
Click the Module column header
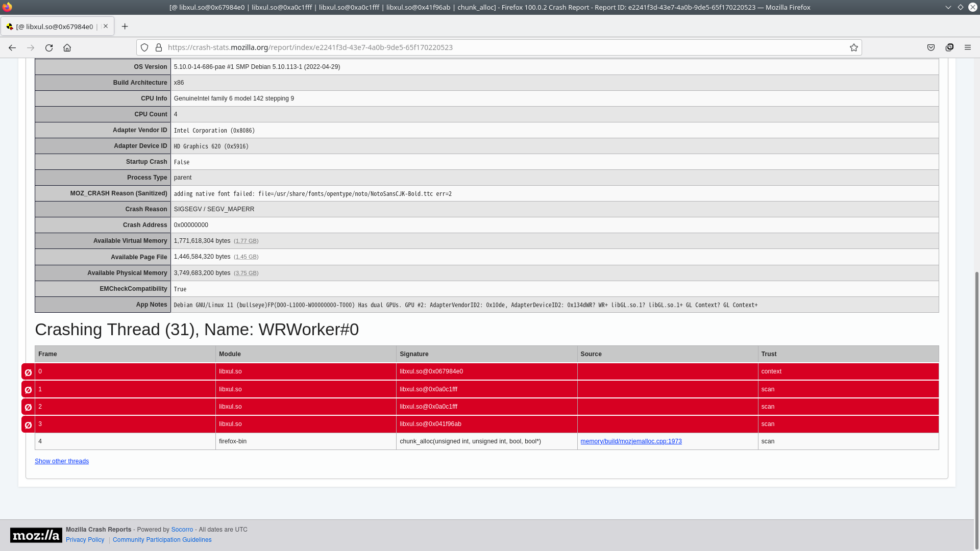306,354
